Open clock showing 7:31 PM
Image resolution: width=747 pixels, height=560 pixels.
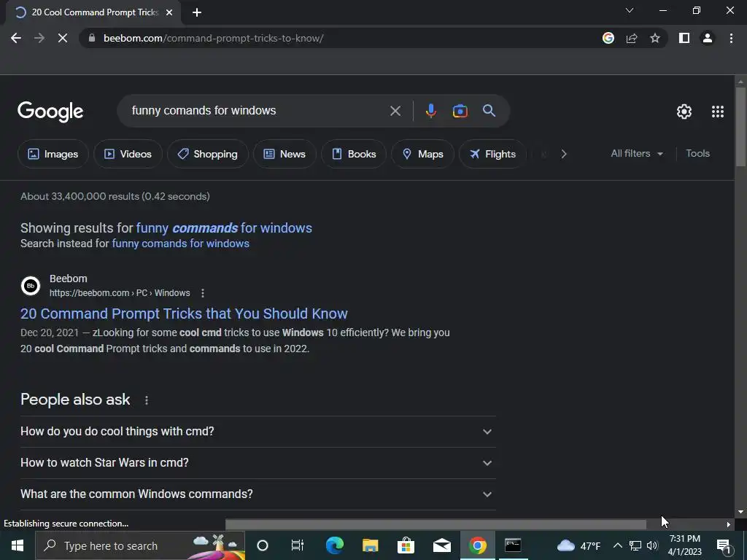(685, 545)
